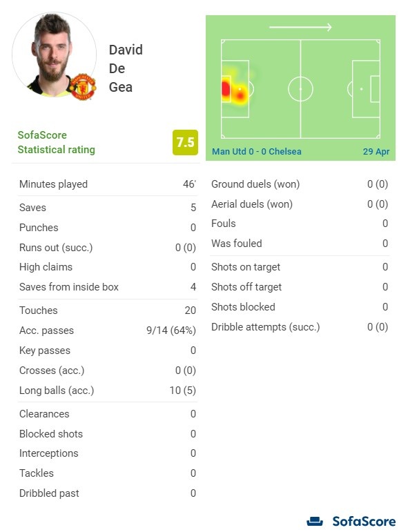This screenshot has height=532, width=408.
Task: Select the Ground duels (won) row
Action: tap(300, 184)
